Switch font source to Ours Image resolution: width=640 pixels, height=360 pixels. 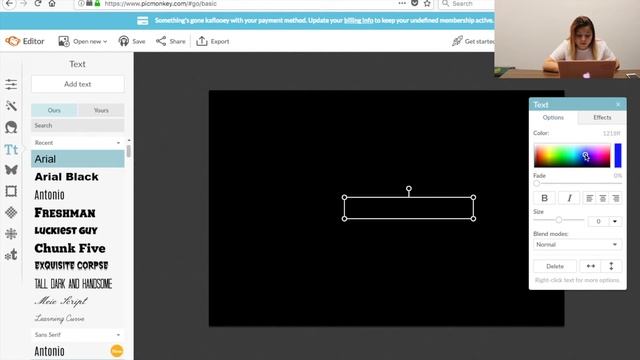[54, 110]
